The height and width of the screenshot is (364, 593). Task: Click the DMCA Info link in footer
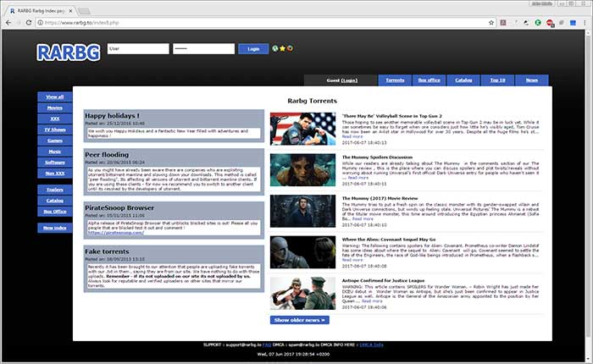coord(371,345)
